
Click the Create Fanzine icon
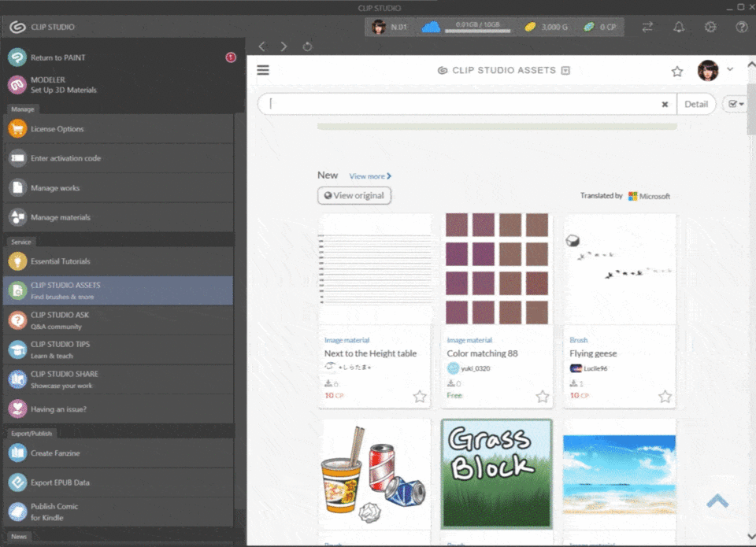(x=17, y=453)
